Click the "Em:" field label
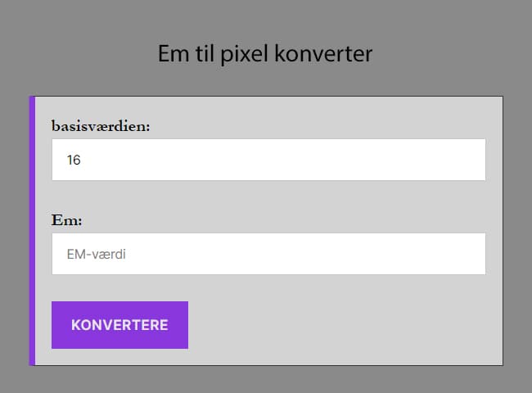The width and height of the screenshot is (532, 393). [x=66, y=220]
